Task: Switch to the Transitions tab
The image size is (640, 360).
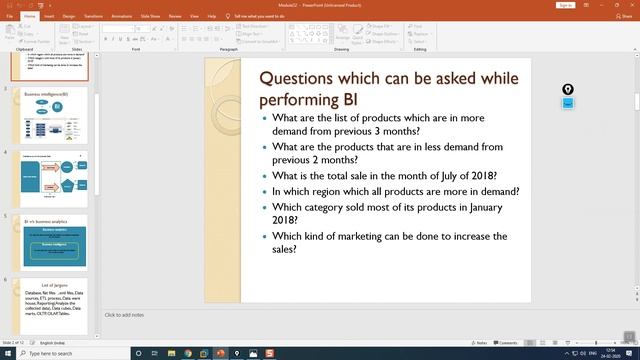Action: click(x=93, y=16)
